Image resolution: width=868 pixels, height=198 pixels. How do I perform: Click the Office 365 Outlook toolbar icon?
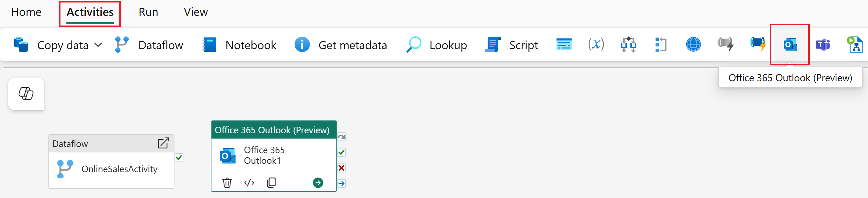790,45
